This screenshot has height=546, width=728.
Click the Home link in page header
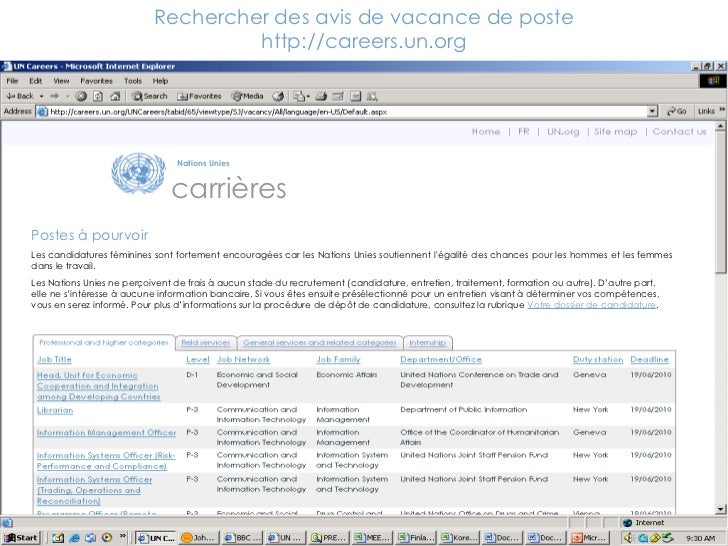pyautogui.click(x=486, y=131)
